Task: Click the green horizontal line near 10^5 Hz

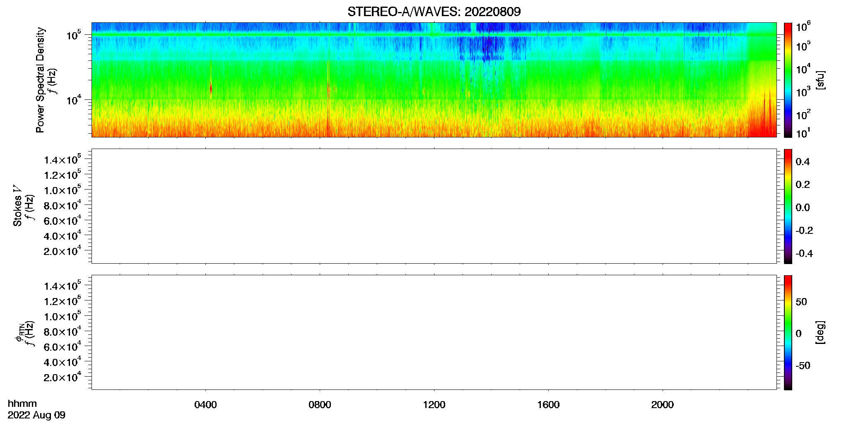Action: (x=434, y=35)
